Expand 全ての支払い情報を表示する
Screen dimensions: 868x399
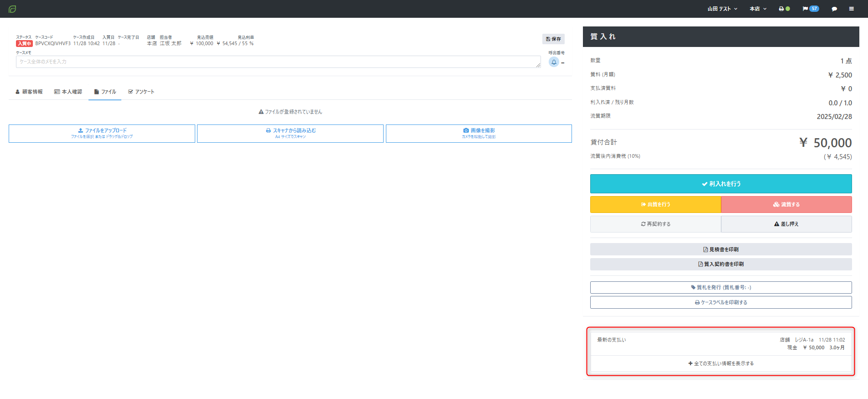pos(721,363)
